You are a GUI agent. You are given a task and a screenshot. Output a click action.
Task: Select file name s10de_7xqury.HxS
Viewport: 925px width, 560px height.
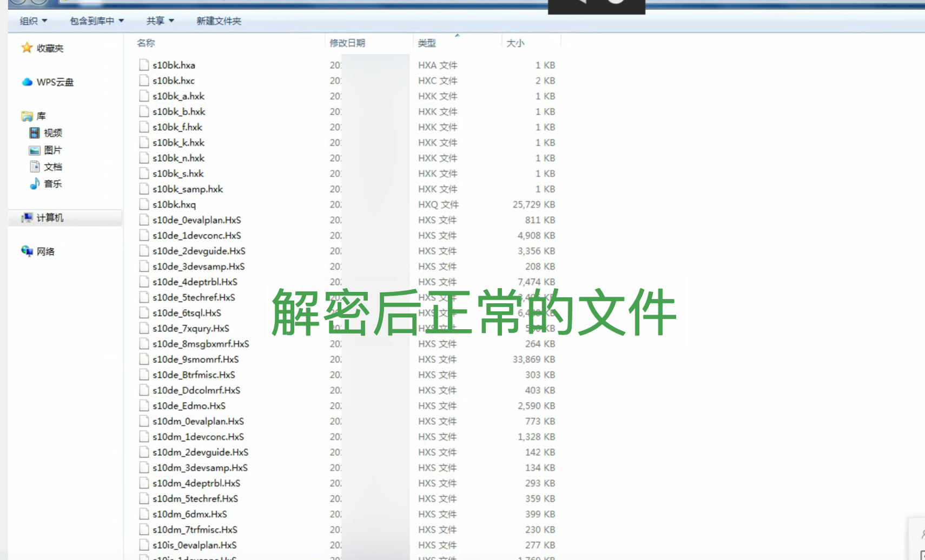[x=191, y=328]
